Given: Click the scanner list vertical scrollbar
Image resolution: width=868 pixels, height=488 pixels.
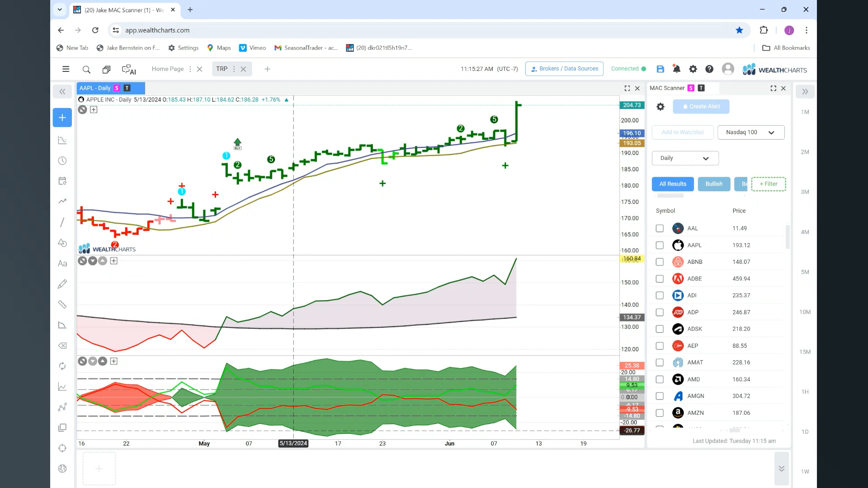Looking at the screenshot, I should pyautogui.click(x=788, y=237).
